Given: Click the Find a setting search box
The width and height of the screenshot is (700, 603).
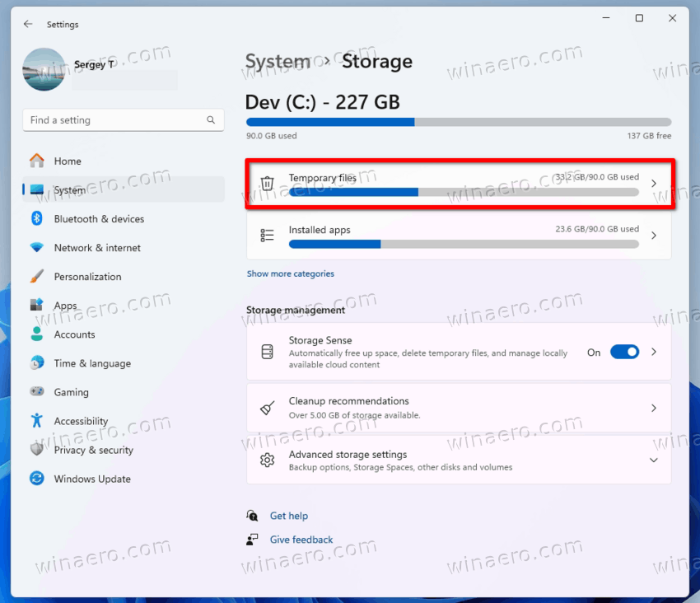Looking at the screenshot, I should [x=124, y=119].
